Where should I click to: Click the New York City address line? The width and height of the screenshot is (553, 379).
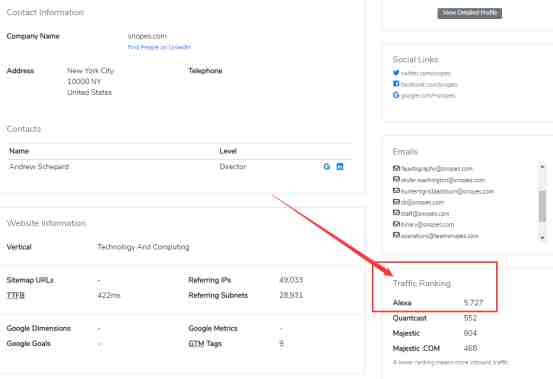(91, 71)
